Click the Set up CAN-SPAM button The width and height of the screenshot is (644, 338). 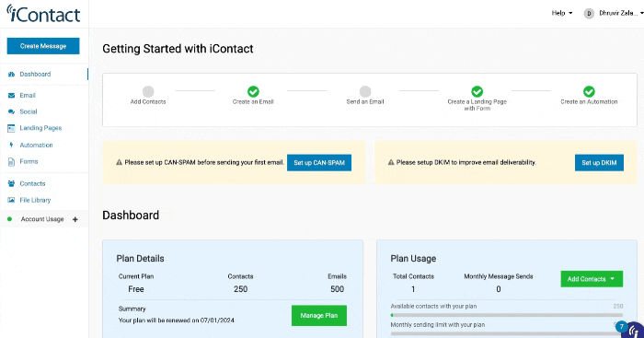click(x=319, y=163)
